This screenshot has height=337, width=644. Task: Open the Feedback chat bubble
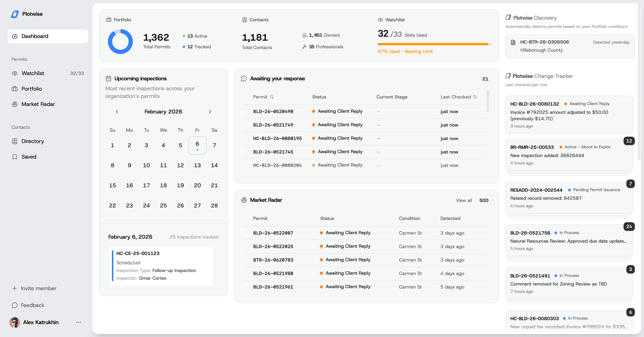click(x=15, y=305)
